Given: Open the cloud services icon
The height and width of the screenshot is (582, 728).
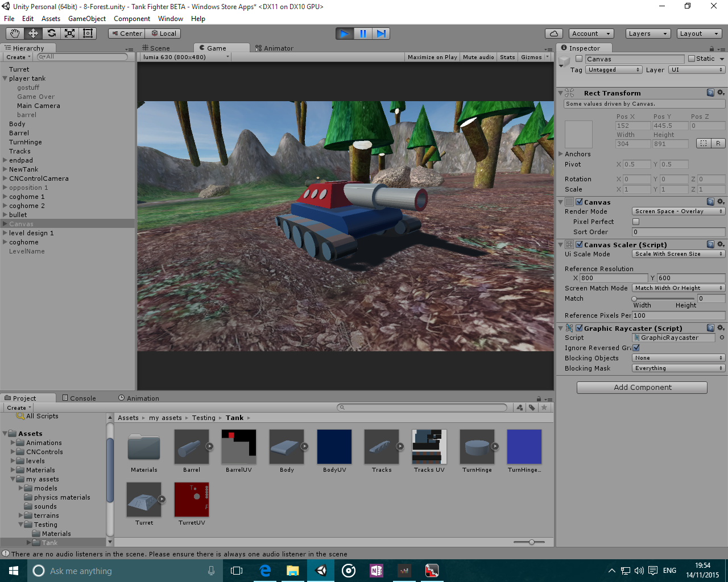Looking at the screenshot, I should point(553,34).
